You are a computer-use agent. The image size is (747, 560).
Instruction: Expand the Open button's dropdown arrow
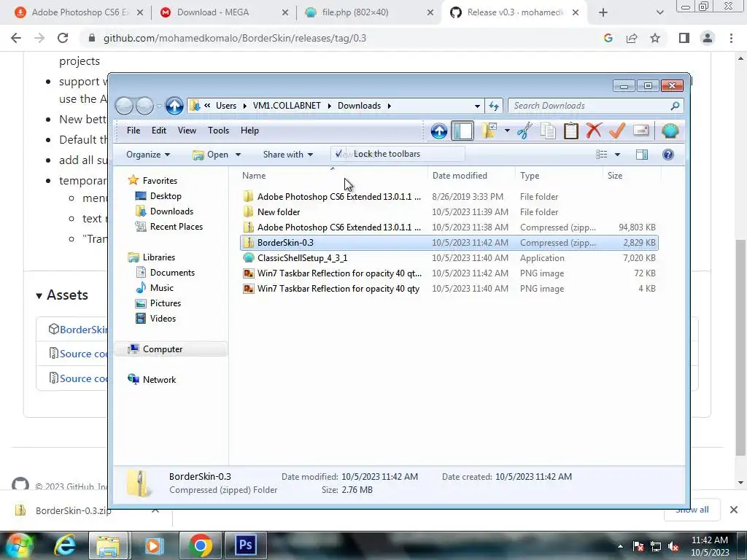click(x=239, y=155)
